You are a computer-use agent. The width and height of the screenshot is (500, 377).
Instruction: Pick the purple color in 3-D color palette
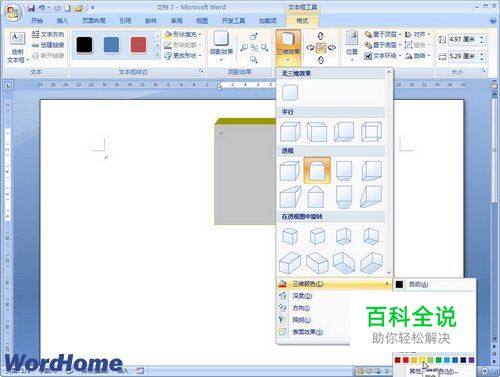(x=471, y=360)
